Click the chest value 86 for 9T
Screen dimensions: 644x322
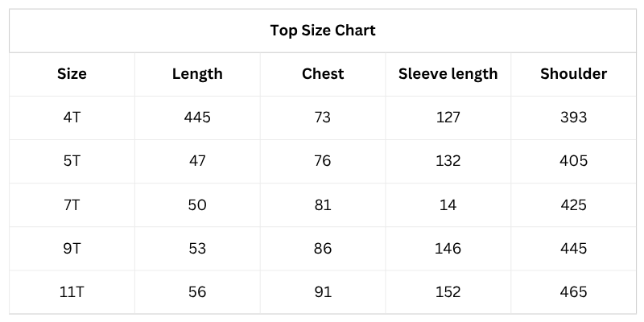point(323,248)
